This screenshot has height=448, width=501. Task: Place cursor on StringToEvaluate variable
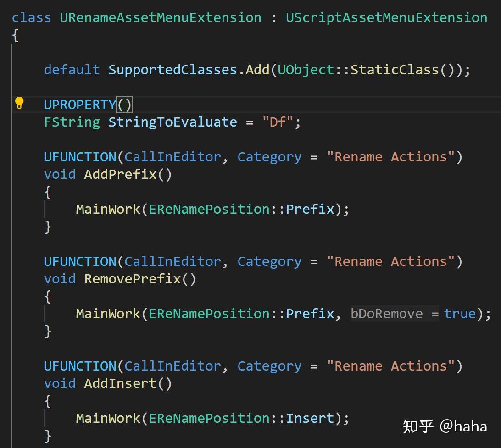click(173, 122)
